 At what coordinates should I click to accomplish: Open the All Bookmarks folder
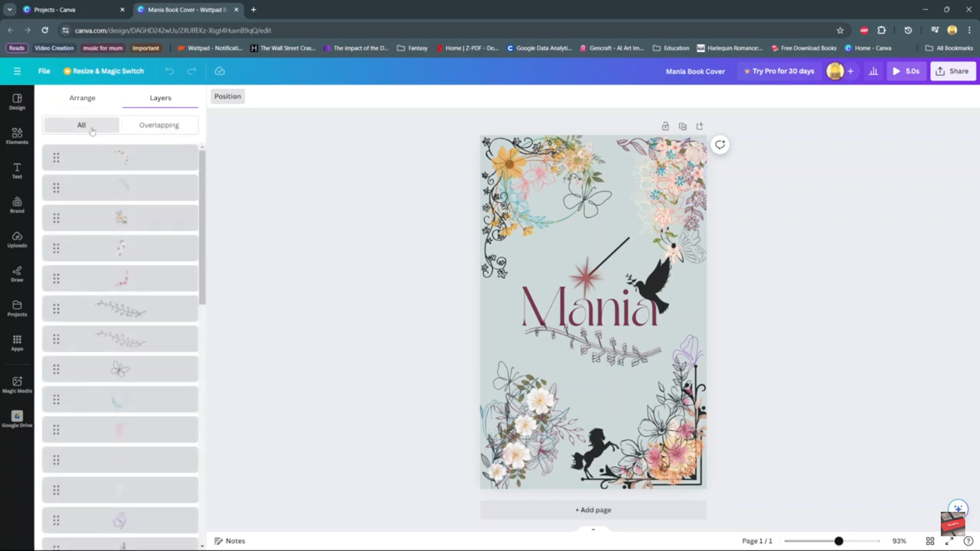point(949,48)
